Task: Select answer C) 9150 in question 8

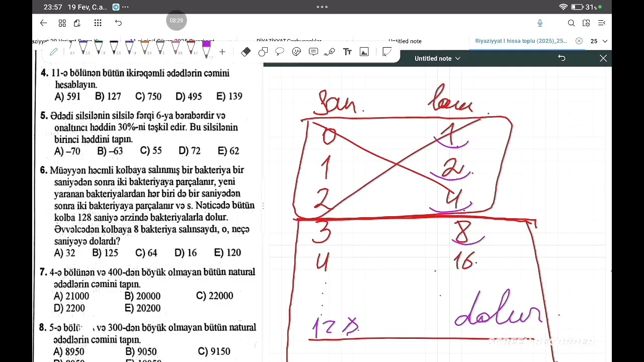Action: click(x=214, y=351)
